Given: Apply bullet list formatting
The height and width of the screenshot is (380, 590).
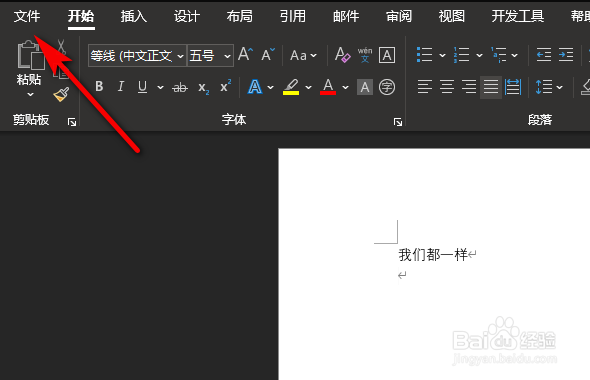Looking at the screenshot, I should point(424,55).
